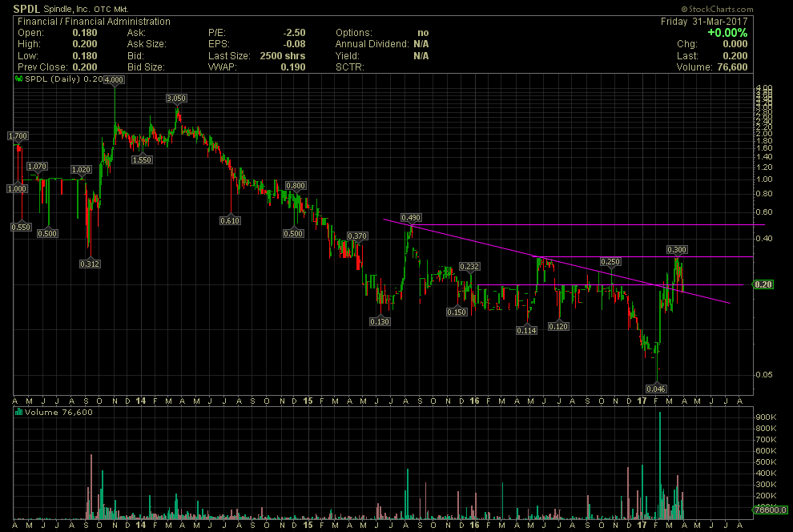
Task: Click the Prev Close value 0.200
Action: tap(84, 66)
